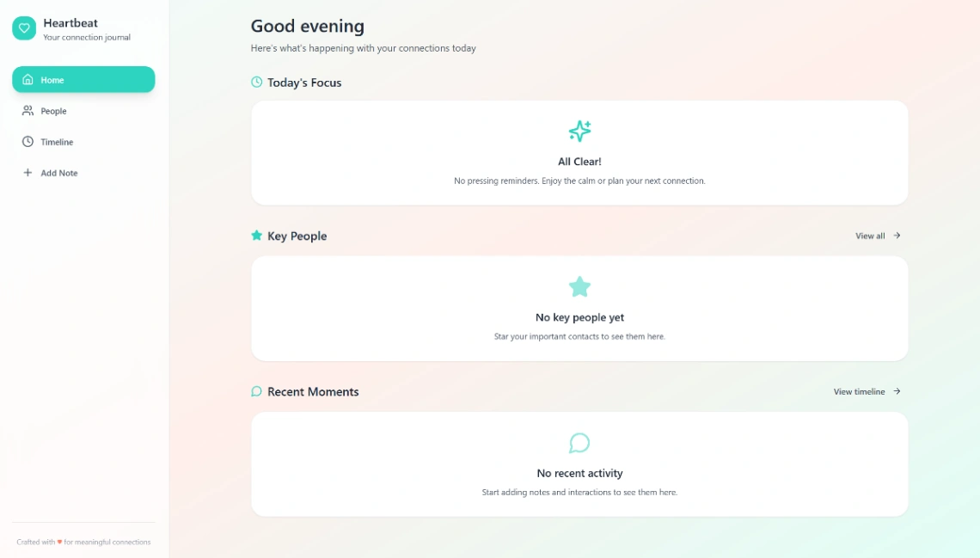Select Timeline in the sidebar navigation
Screen dimensions: 980x558
[x=57, y=141]
